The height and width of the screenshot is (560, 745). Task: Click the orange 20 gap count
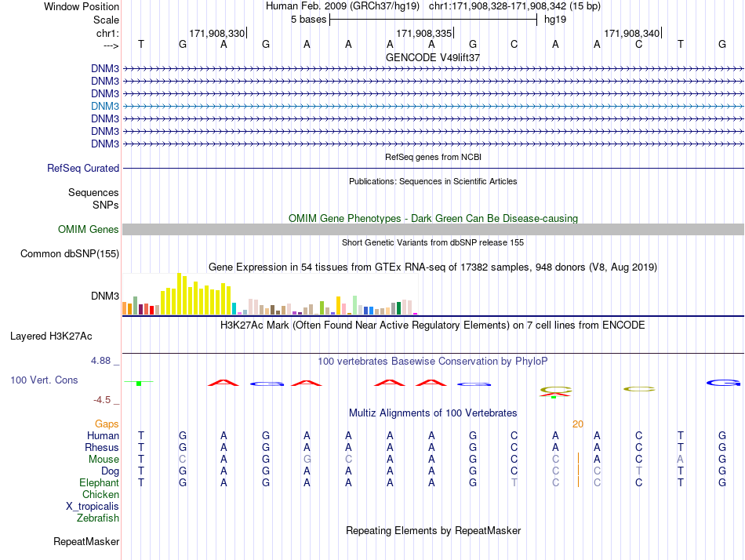(x=578, y=424)
